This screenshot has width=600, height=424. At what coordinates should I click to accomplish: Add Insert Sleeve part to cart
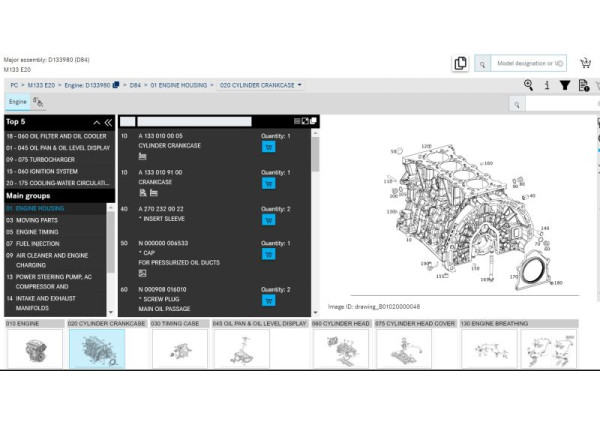tap(268, 219)
